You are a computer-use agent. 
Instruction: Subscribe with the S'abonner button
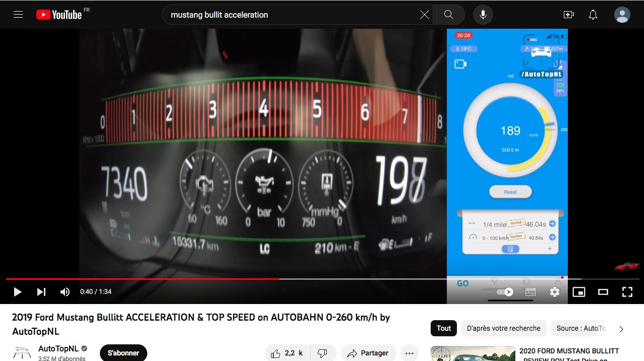(x=124, y=353)
